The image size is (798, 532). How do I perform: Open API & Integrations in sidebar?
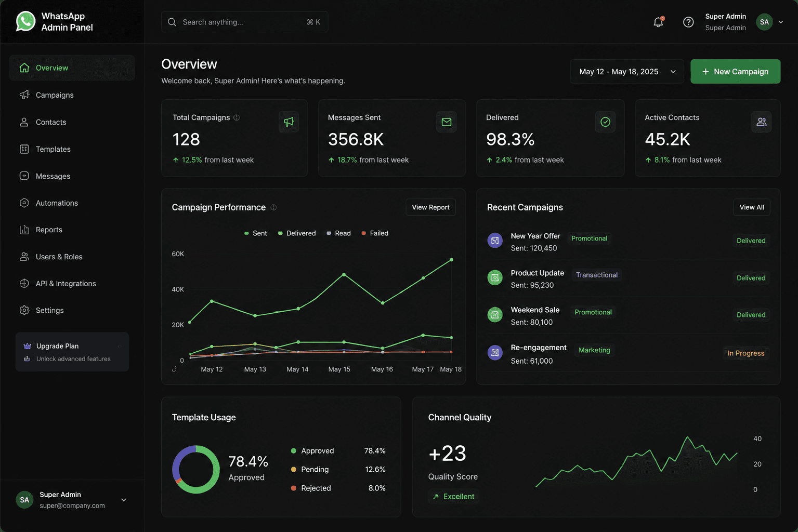(72, 284)
